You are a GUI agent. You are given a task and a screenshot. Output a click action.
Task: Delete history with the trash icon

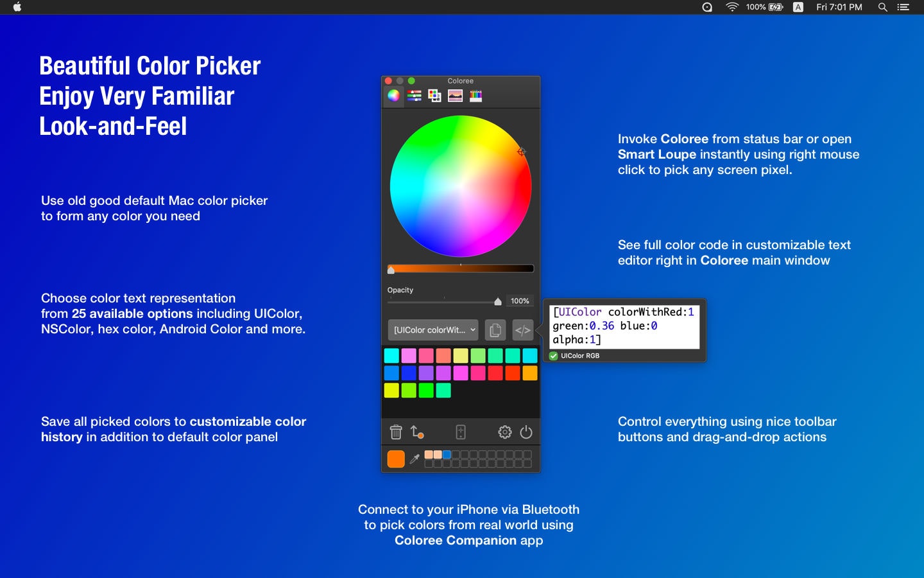point(396,432)
